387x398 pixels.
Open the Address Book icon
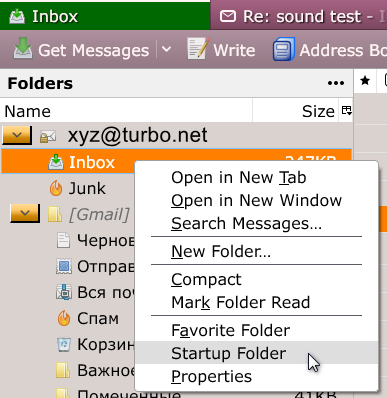[284, 49]
